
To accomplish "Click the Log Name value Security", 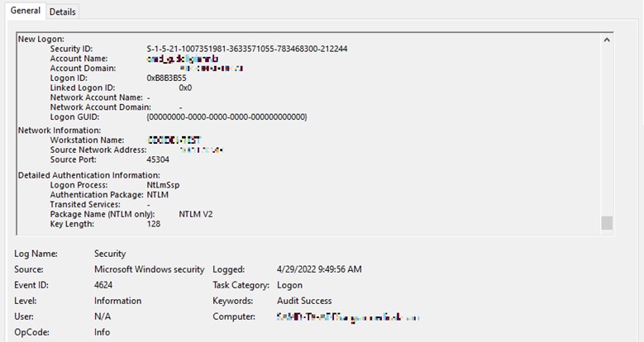I will point(110,254).
